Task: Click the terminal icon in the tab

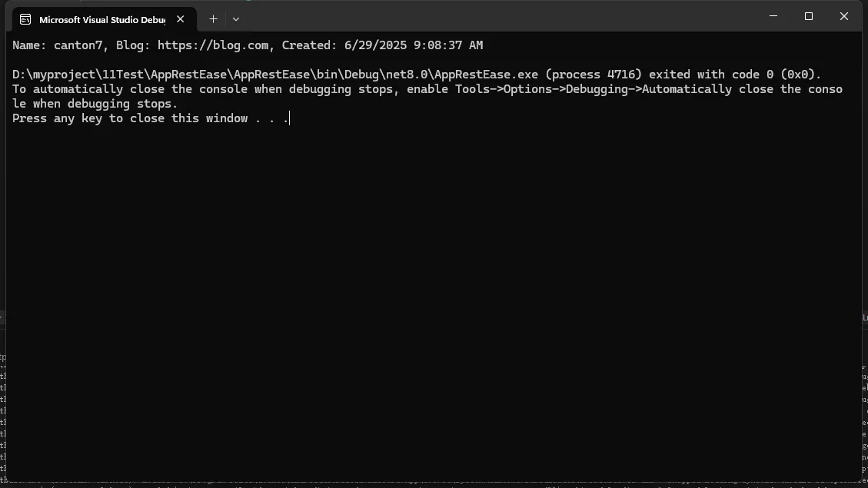Action: 25,19
